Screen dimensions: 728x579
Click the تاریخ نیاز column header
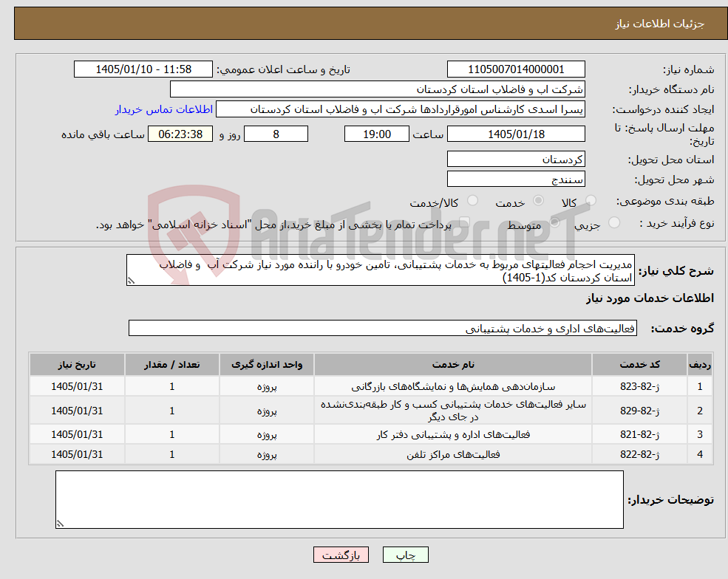(x=77, y=365)
